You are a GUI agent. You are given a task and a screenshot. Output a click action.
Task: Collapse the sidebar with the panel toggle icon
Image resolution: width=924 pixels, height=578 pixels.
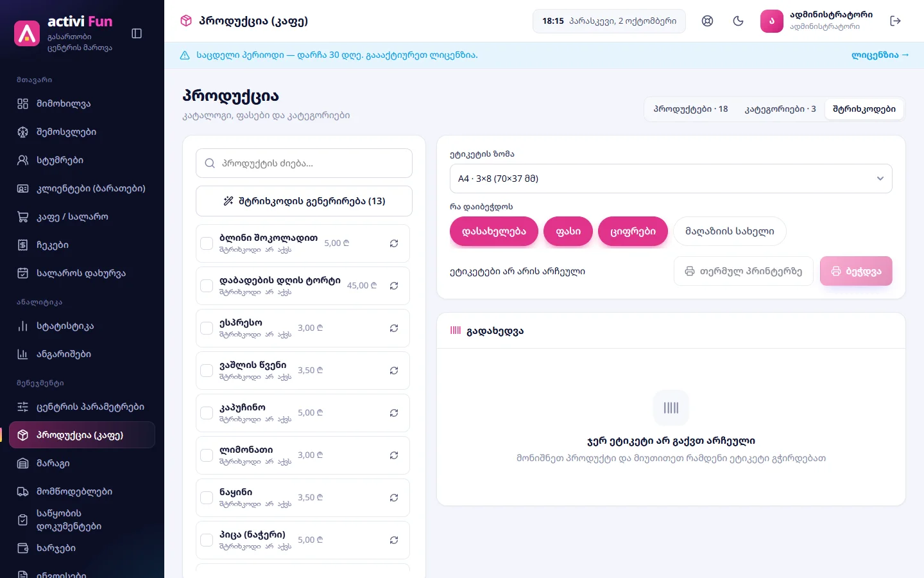[x=137, y=33]
